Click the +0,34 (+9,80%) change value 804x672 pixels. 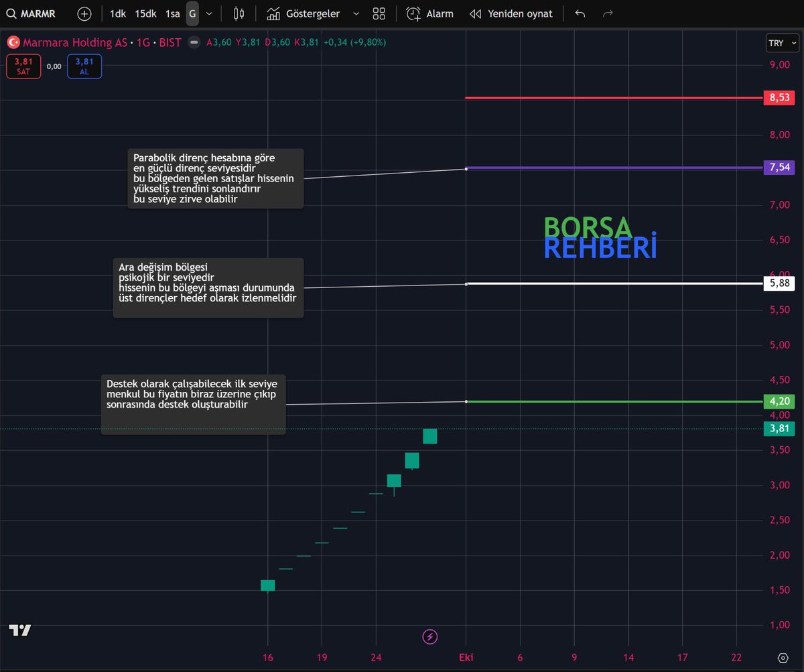[354, 42]
